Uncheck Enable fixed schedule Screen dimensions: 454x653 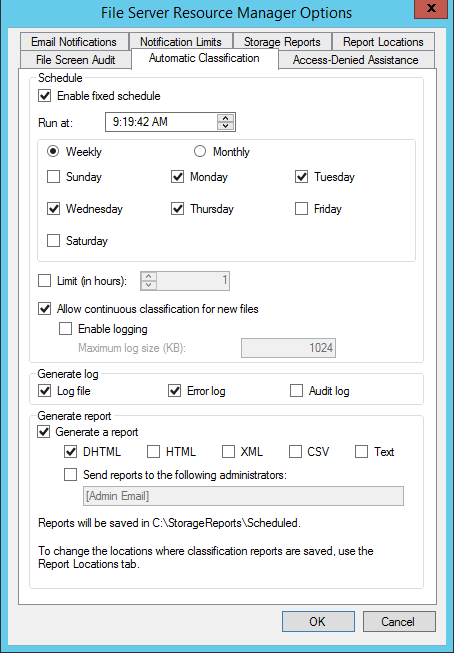pos(45,96)
